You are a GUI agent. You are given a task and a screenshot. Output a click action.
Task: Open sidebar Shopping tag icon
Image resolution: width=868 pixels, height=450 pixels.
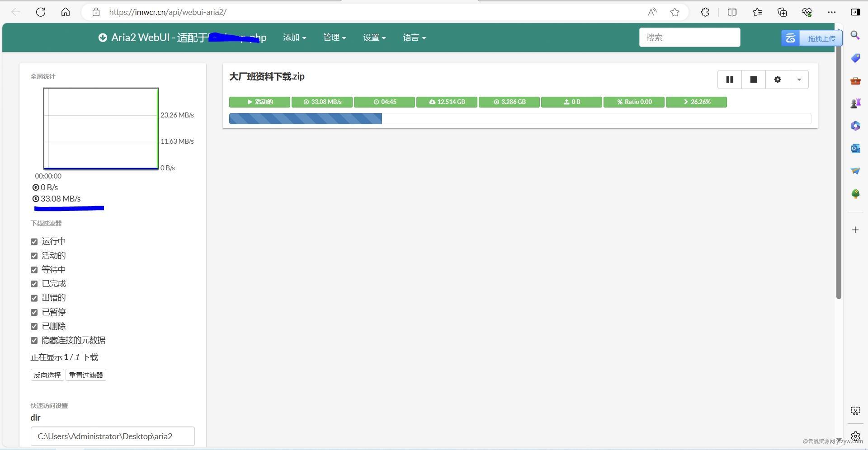[x=855, y=58]
